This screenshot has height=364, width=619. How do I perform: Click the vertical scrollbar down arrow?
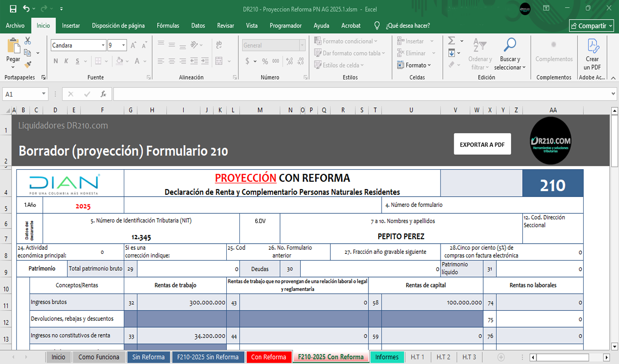pos(614,346)
